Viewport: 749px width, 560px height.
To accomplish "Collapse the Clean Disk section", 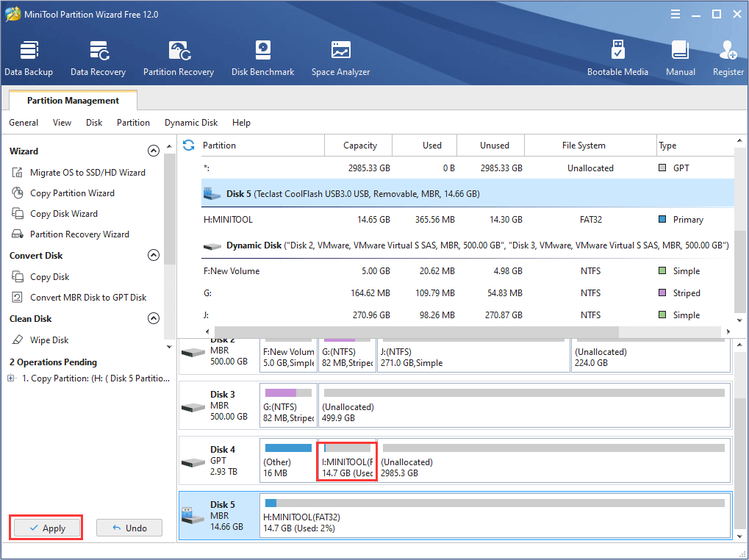I will click(x=154, y=319).
